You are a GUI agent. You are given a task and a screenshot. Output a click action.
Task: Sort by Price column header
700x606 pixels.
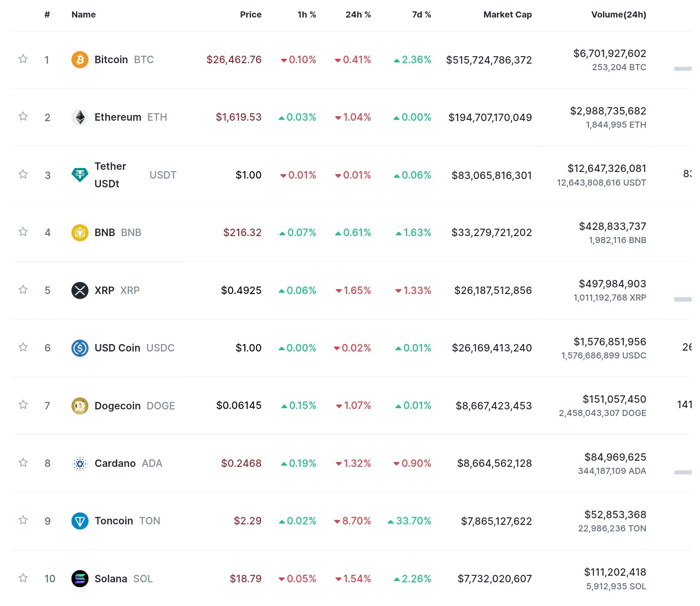251,14
